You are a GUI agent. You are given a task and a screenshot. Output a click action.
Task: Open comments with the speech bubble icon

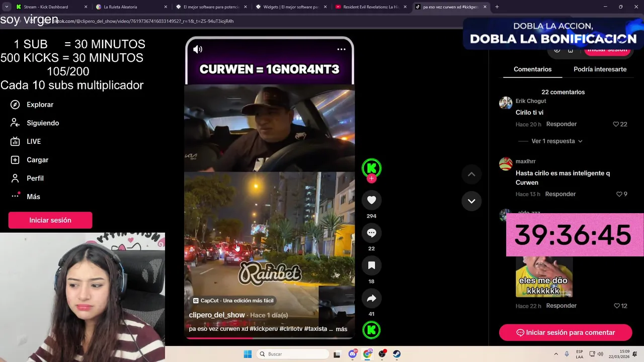[x=371, y=233]
